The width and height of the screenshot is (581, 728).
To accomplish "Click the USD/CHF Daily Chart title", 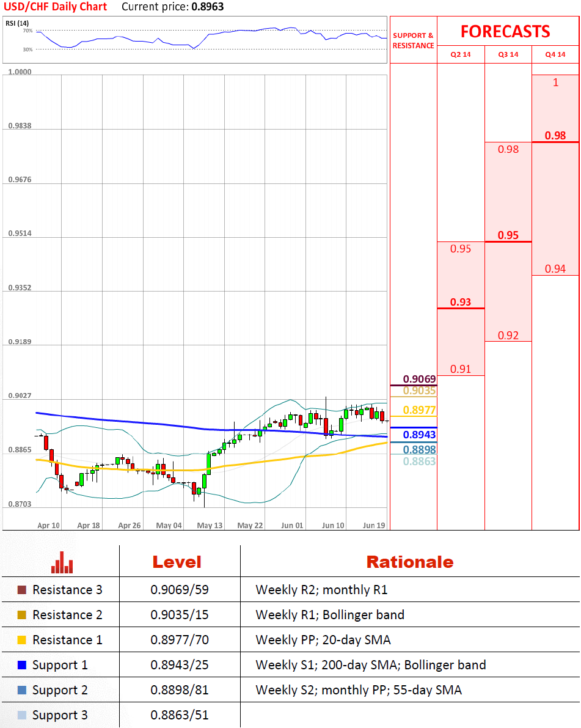I will [x=55, y=7].
